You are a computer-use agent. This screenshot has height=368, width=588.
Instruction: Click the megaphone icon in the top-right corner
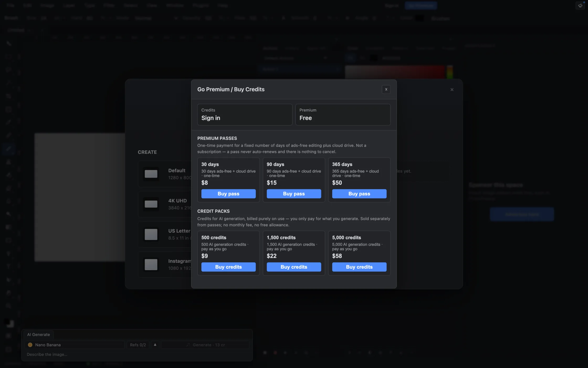pyautogui.click(x=580, y=6)
